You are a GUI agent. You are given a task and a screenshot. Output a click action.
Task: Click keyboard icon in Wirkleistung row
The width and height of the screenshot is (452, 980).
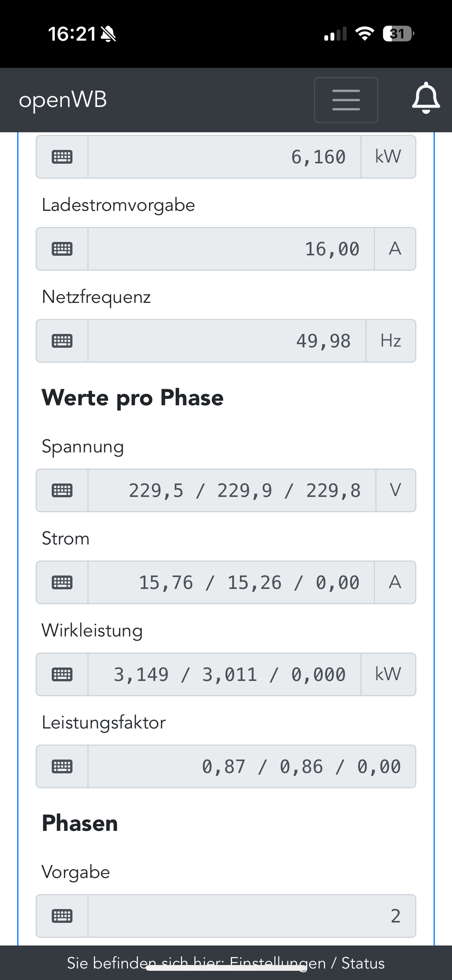point(62,674)
